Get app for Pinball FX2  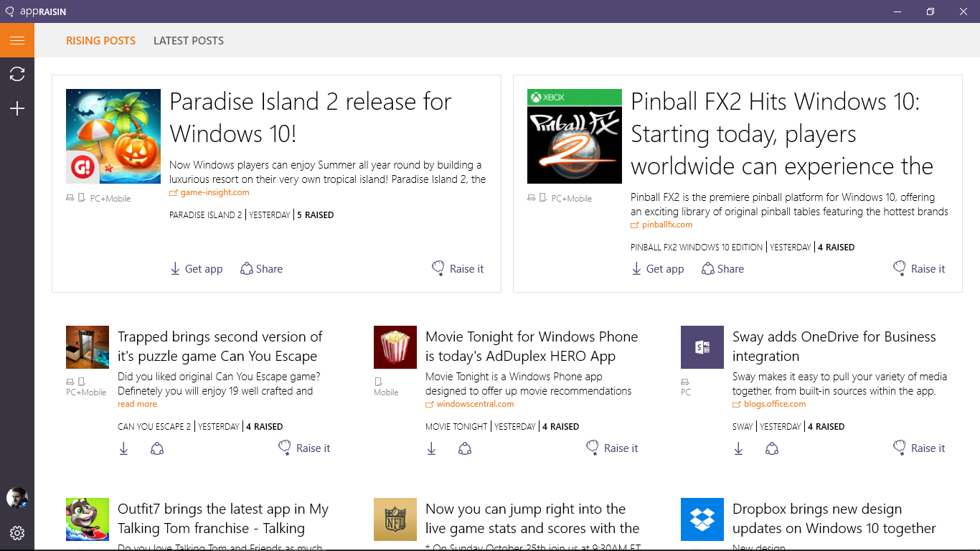(x=658, y=268)
